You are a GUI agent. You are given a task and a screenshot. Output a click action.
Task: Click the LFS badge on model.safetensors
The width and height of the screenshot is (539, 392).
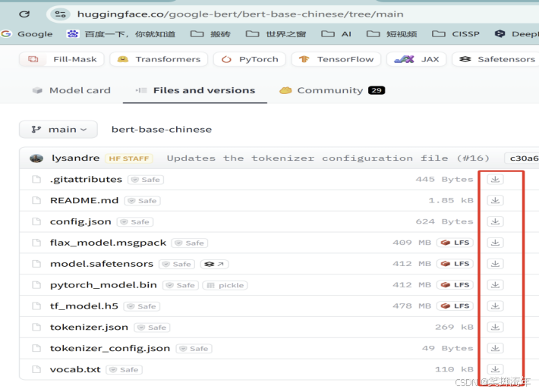click(x=455, y=264)
